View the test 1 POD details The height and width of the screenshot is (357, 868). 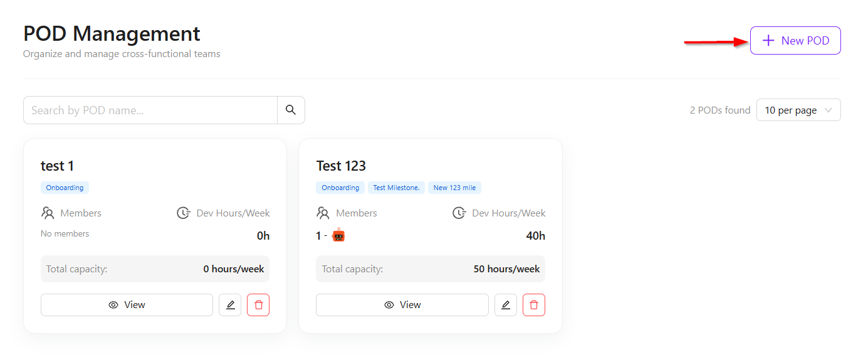127,305
